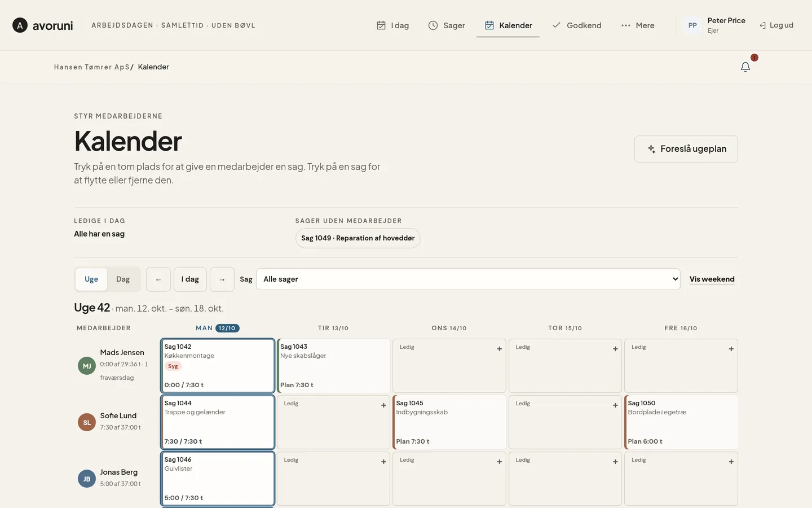
Task: Open the Godkend nav tab
Action: coord(577,25)
